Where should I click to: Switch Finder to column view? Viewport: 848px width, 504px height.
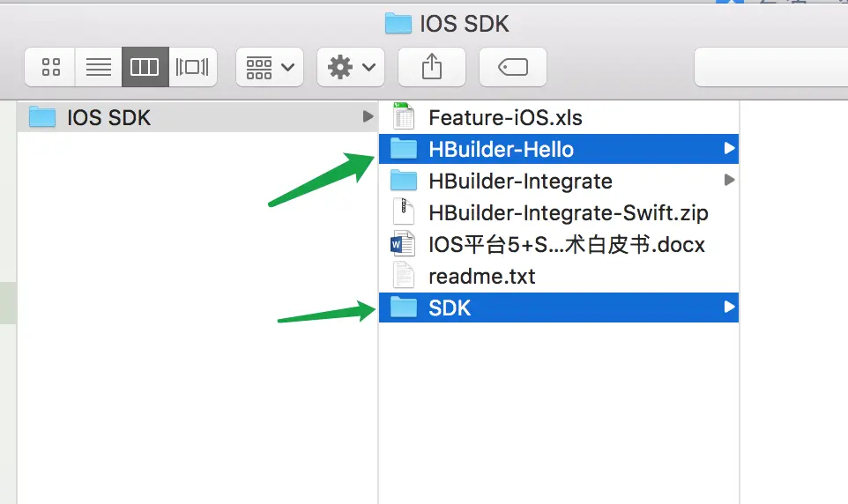[145, 67]
